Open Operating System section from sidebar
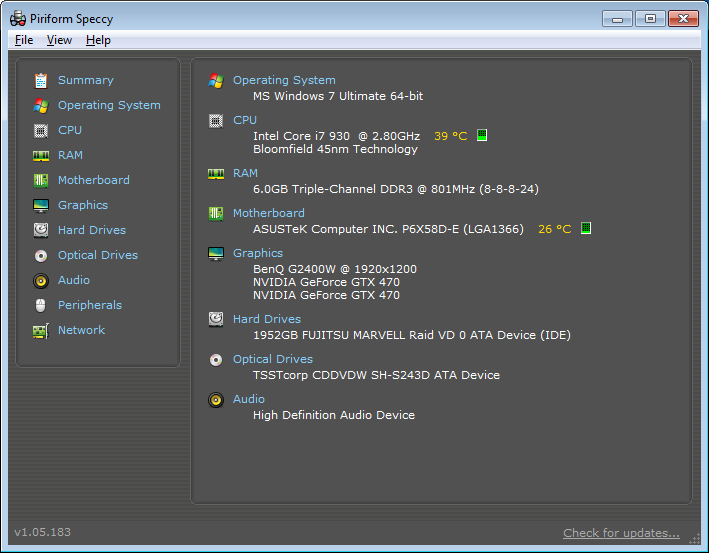709x553 pixels. pyautogui.click(x=109, y=105)
